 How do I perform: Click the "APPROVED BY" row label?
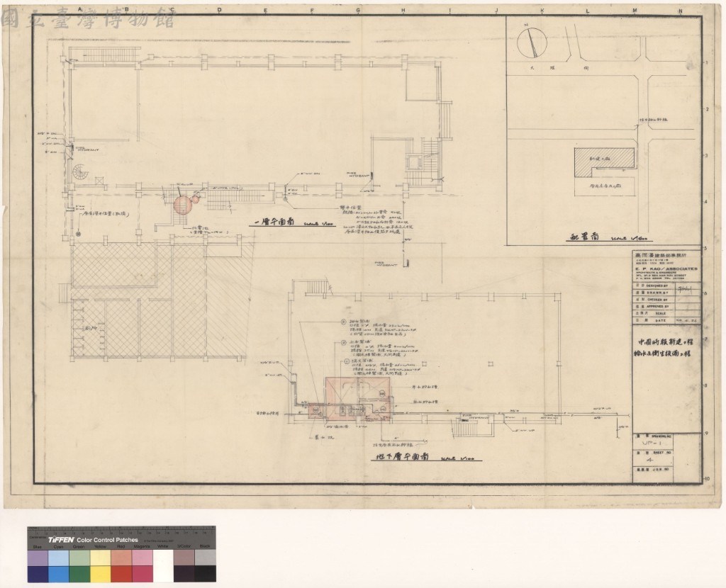point(658,306)
